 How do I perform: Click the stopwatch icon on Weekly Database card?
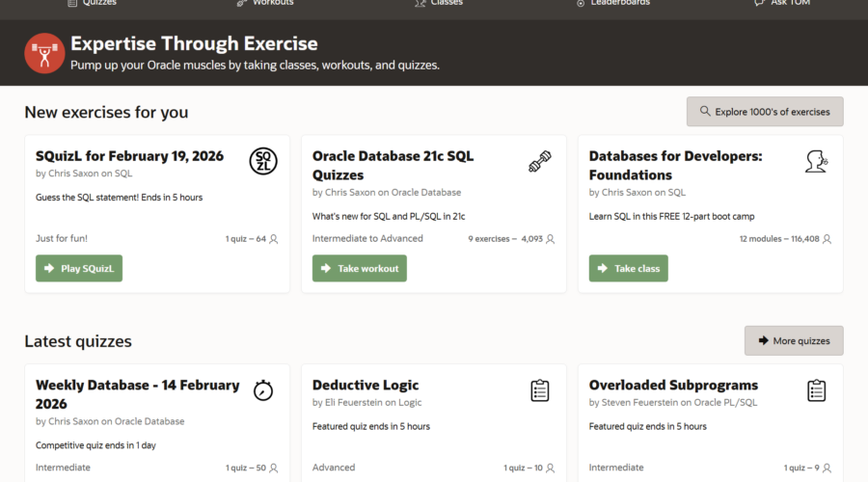coord(263,390)
